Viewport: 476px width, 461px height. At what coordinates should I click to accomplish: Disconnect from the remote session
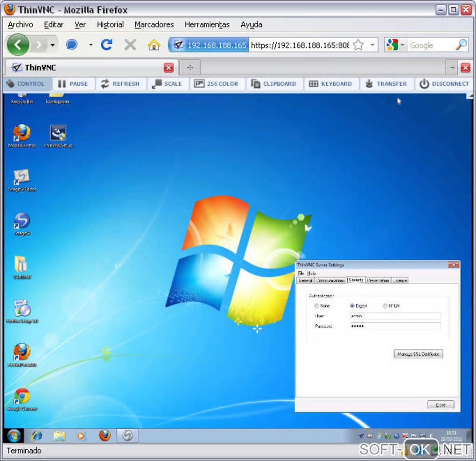tap(444, 84)
